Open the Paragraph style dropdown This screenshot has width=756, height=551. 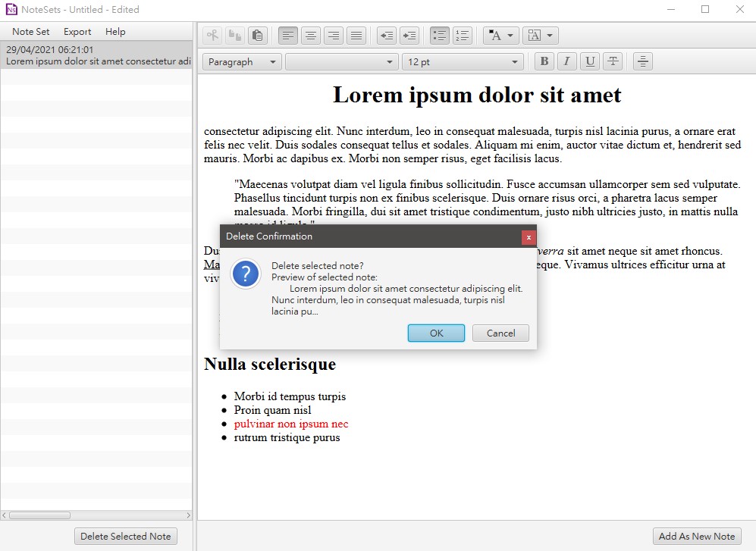click(x=242, y=62)
